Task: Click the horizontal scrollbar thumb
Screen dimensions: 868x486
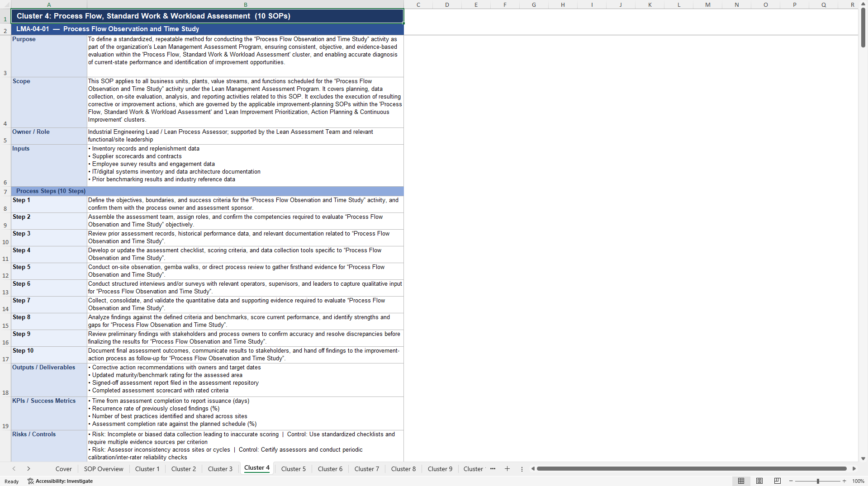Action: pos(691,469)
